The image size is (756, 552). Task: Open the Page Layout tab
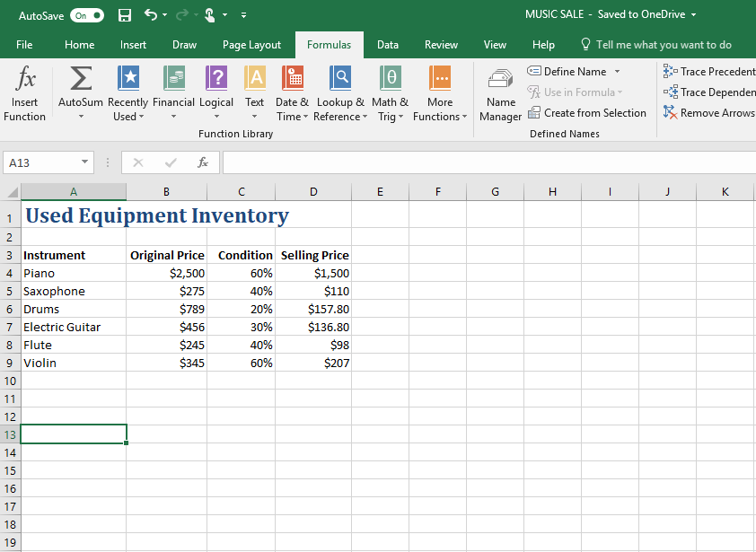pyautogui.click(x=251, y=45)
